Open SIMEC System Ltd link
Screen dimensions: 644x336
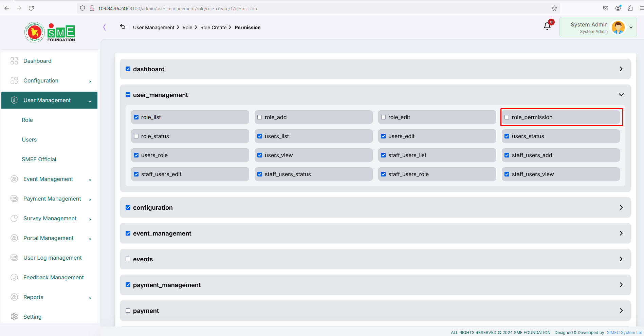[x=624, y=332]
